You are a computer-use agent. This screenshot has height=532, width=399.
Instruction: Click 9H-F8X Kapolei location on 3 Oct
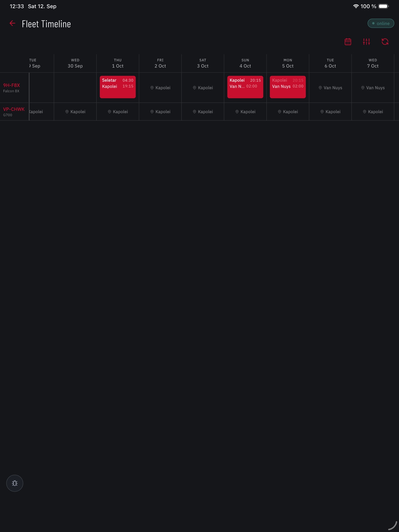[203, 88]
